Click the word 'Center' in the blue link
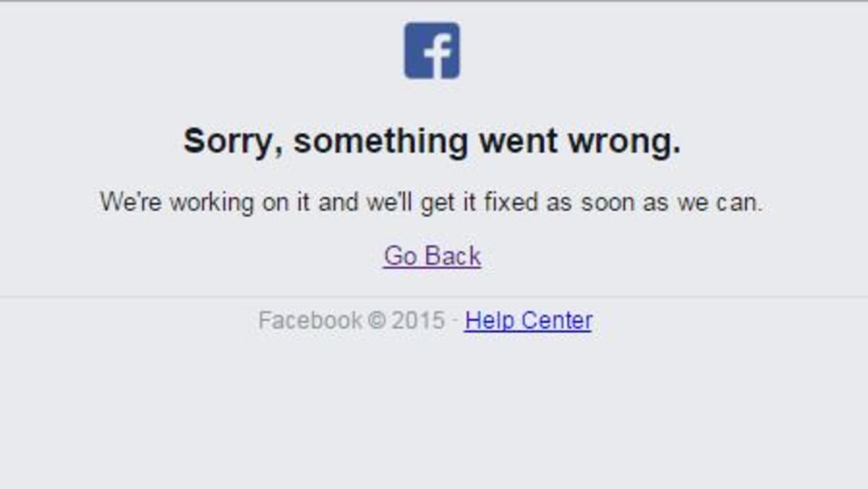 tap(557, 320)
